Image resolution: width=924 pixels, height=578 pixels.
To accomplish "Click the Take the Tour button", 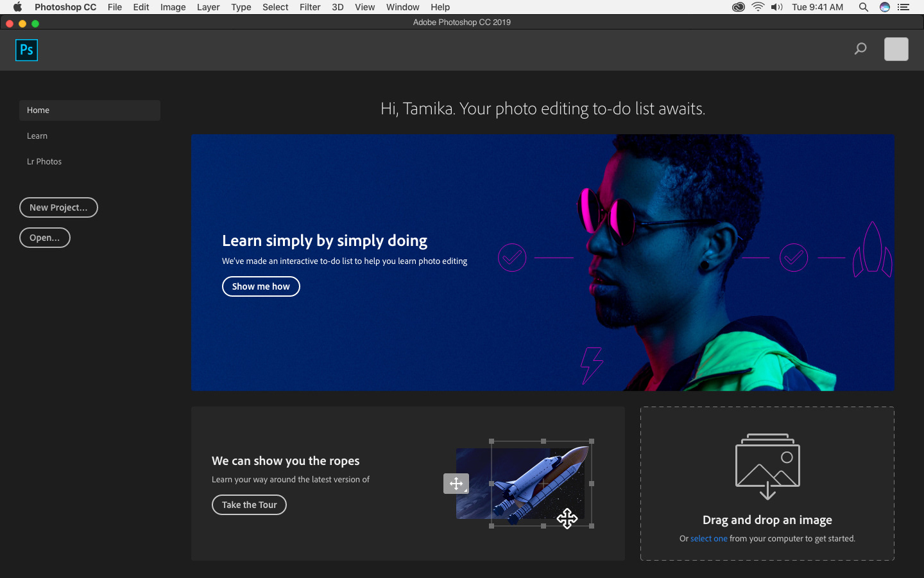I will pyautogui.click(x=249, y=505).
